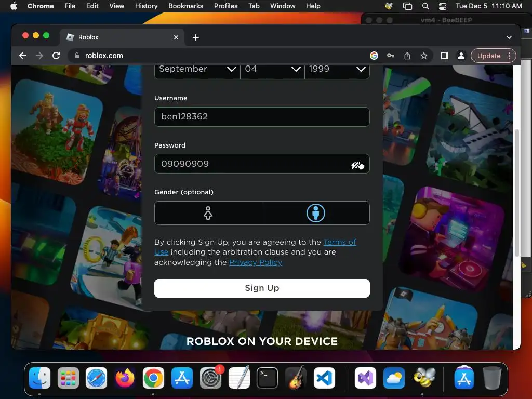532x399 pixels.
Task: Open the View menu
Action: coord(116,6)
